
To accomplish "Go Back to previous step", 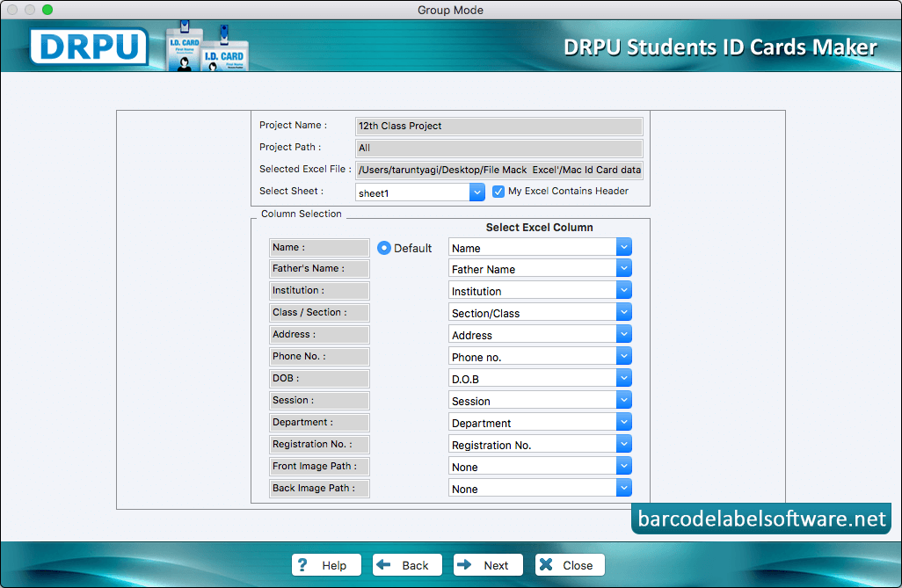I will 407,565.
